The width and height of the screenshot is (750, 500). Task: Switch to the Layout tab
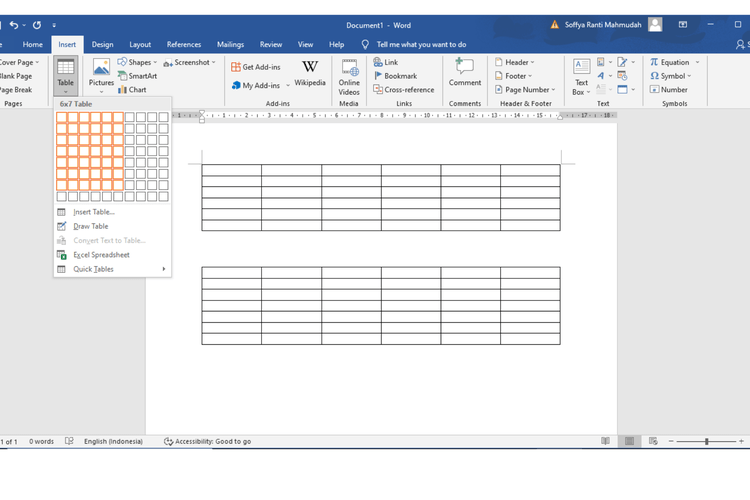coord(140,44)
